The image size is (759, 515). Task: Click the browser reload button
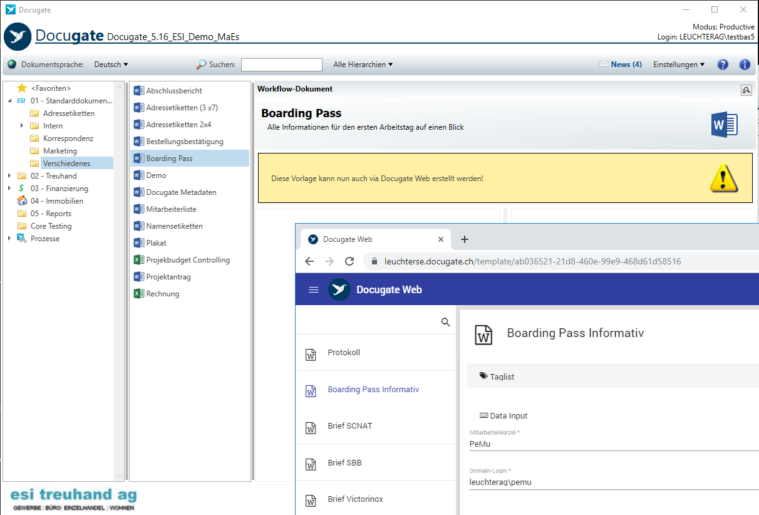(349, 261)
